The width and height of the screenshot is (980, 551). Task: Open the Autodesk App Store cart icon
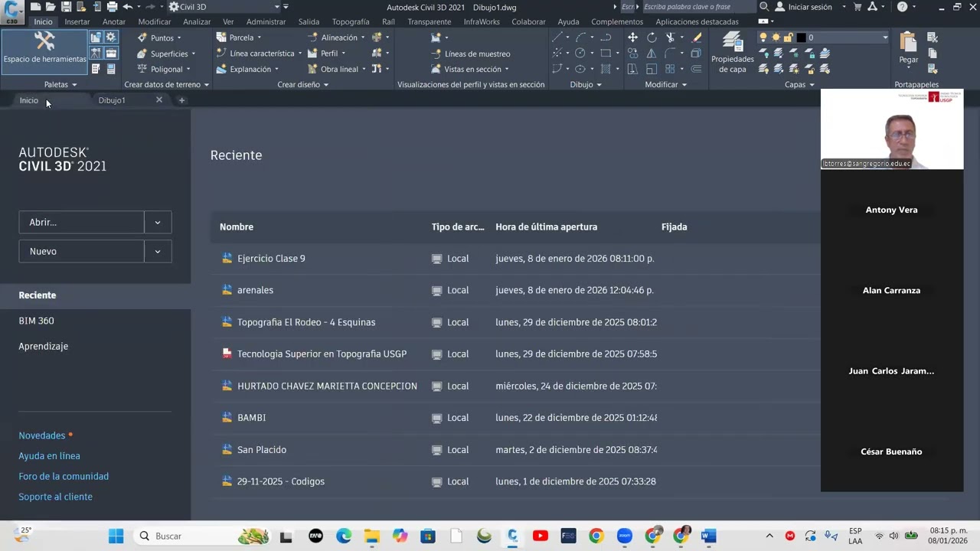[857, 7]
